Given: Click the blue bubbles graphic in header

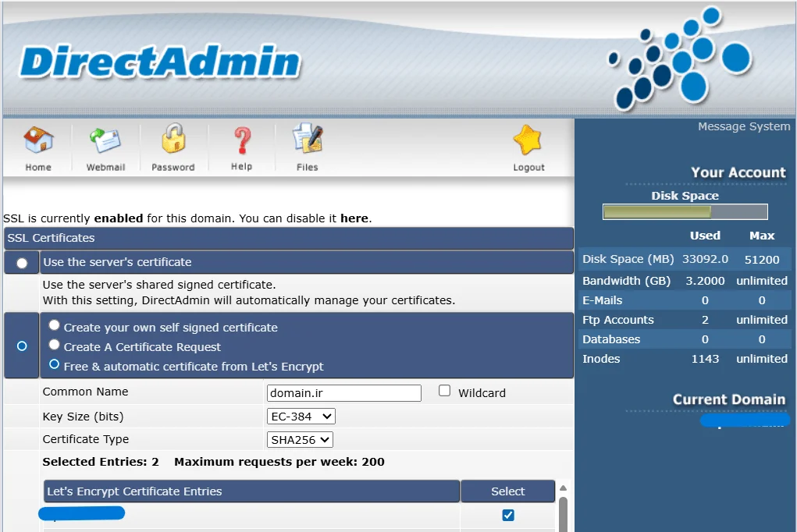Looking at the screenshot, I should (x=678, y=59).
